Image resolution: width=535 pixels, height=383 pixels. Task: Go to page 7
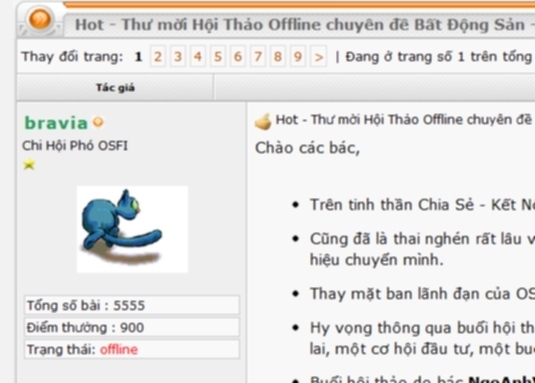pyautogui.click(x=258, y=56)
